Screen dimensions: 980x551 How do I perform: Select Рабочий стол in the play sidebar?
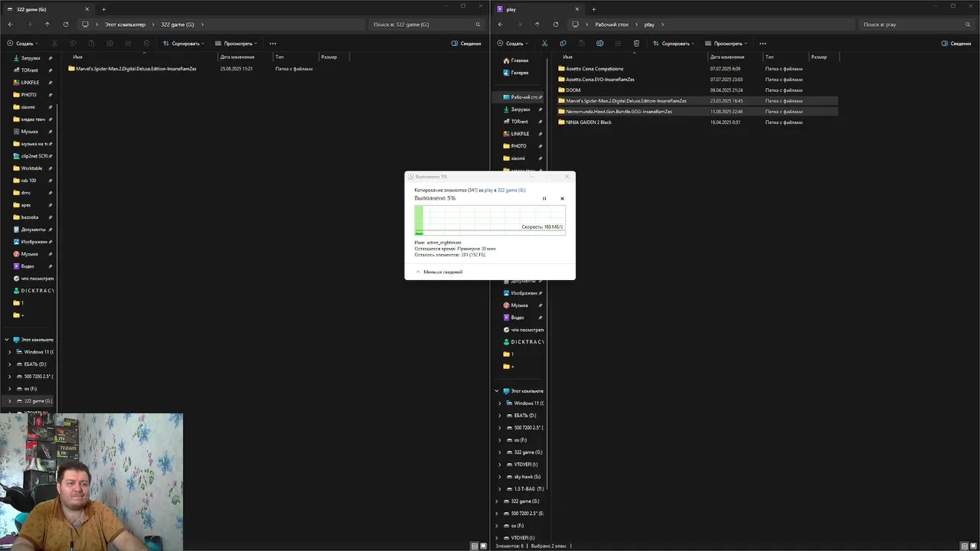tap(524, 97)
